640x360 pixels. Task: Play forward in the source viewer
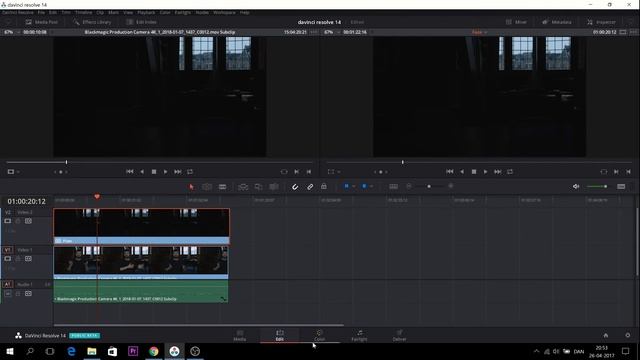(165, 172)
